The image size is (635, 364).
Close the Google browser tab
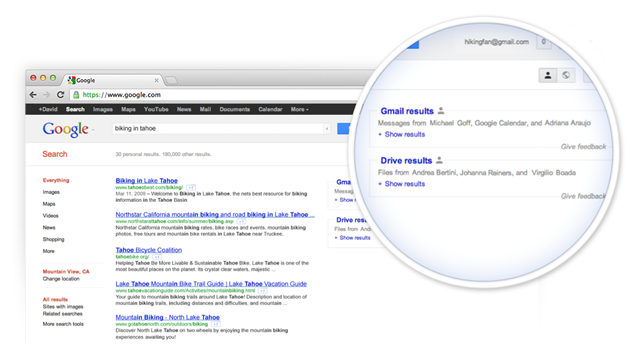point(156,80)
